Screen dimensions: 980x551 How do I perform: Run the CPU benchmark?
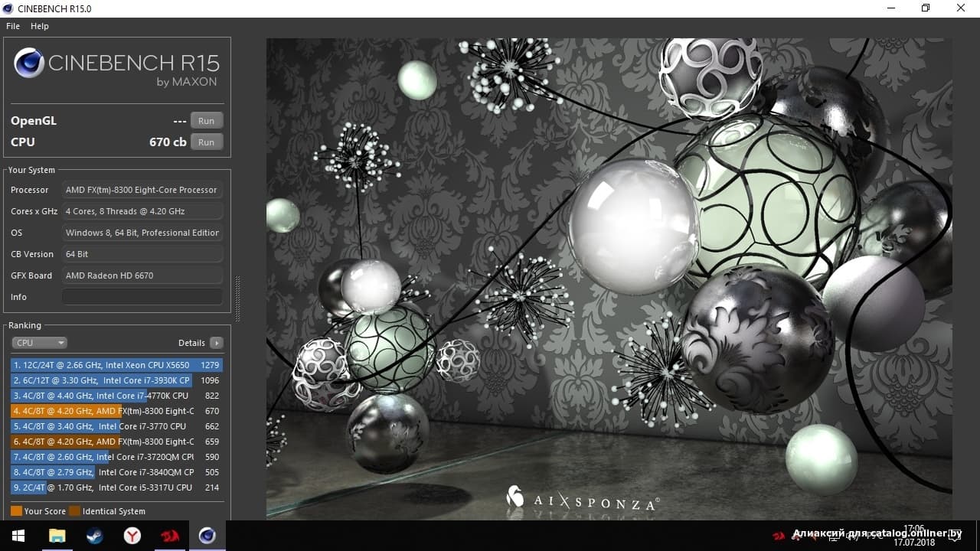[x=207, y=142]
